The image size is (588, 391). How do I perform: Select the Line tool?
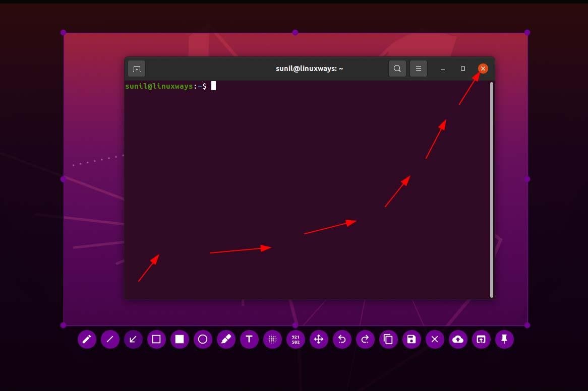click(110, 340)
